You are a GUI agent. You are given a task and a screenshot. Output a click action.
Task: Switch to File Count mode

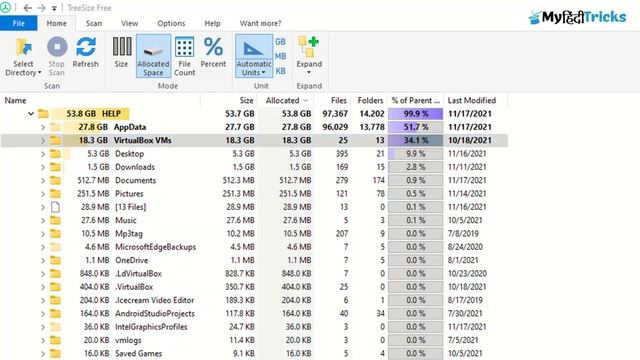(x=184, y=56)
